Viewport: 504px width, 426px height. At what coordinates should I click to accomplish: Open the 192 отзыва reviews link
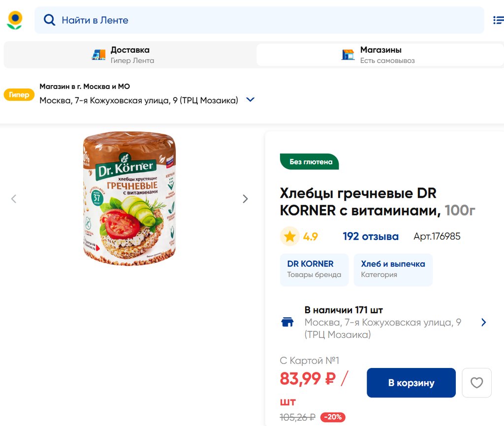point(371,237)
